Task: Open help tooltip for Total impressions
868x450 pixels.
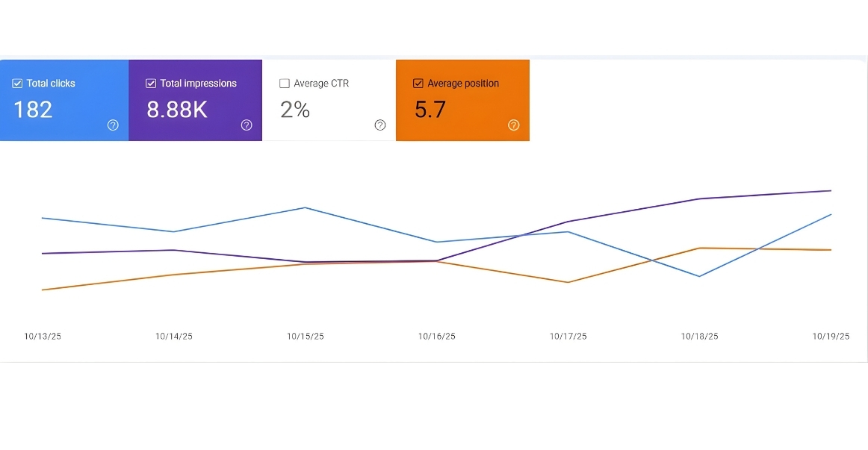Action: (247, 125)
